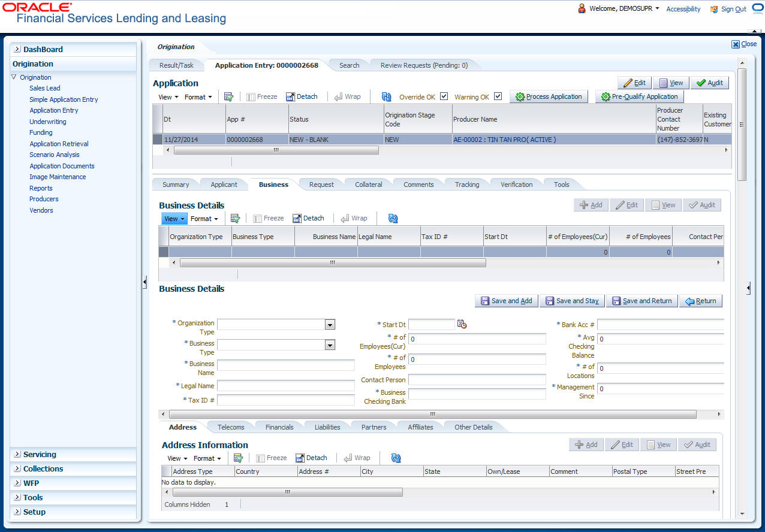
Task: Open Format menu in Business Details toolbar
Action: tap(204, 219)
